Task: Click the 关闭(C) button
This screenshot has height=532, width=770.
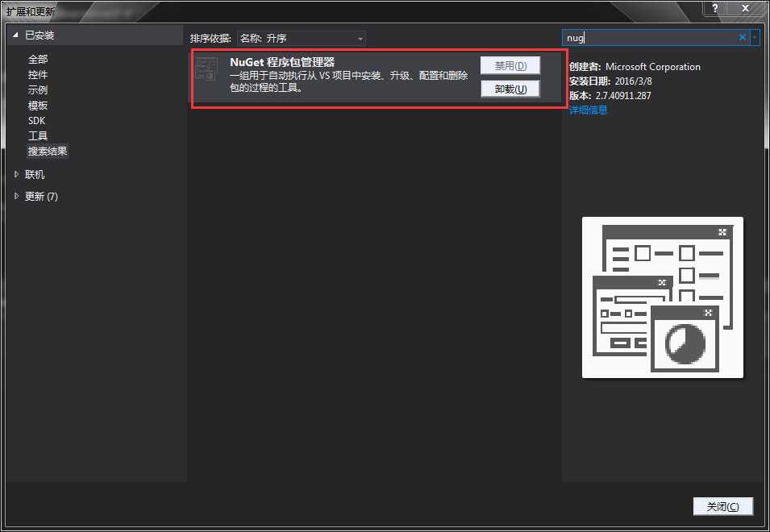Action: pos(723,506)
